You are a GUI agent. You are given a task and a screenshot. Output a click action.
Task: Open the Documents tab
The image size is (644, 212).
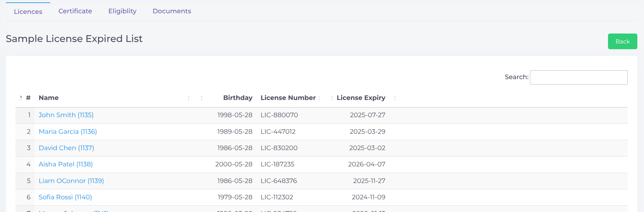click(x=172, y=11)
